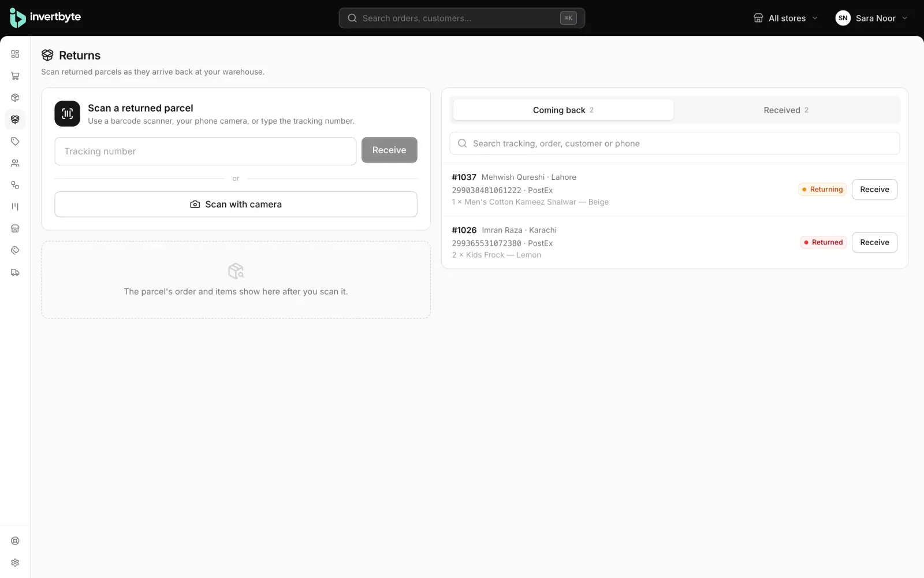Viewport: 924px width, 578px height.
Task: Click tracking number 299038481061222
Action: 486,190
